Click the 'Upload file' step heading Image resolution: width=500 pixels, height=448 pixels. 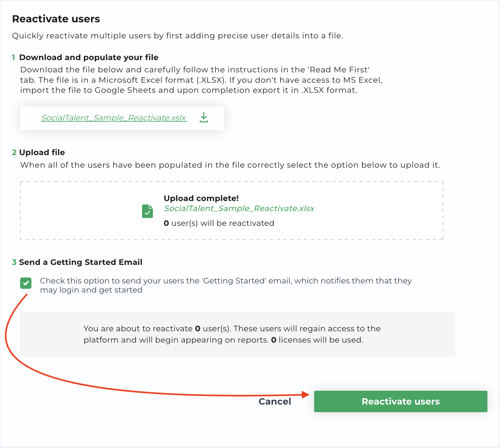coord(42,152)
